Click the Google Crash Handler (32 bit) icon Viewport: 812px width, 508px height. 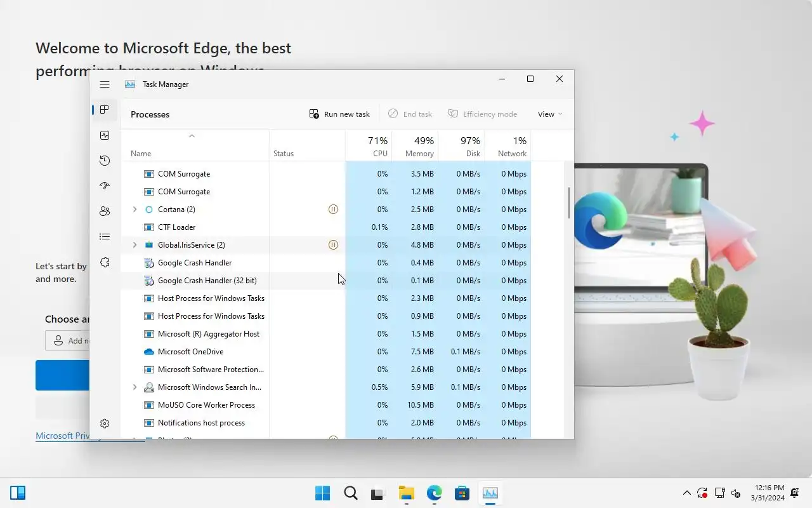pyautogui.click(x=149, y=280)
